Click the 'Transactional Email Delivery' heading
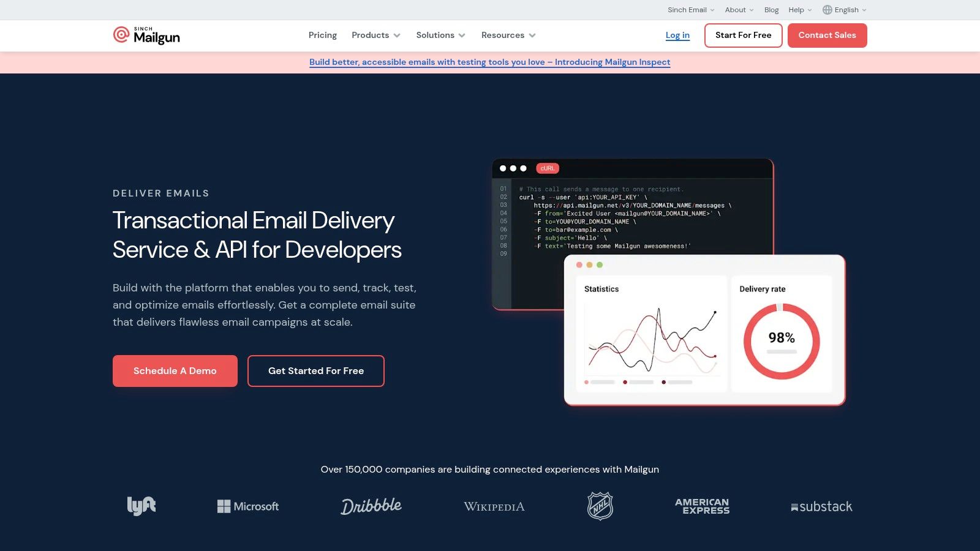This screenshot has height=551, width=980. 257,235
